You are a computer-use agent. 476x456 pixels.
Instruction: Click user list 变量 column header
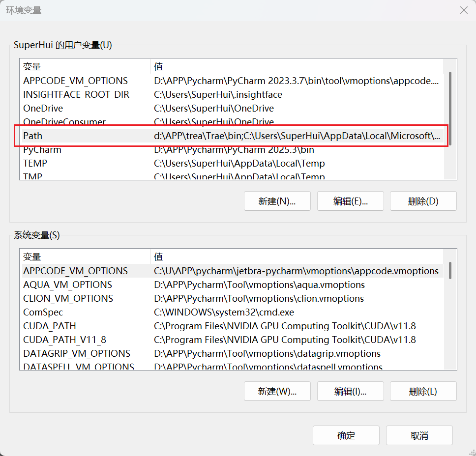pos(86,66)
